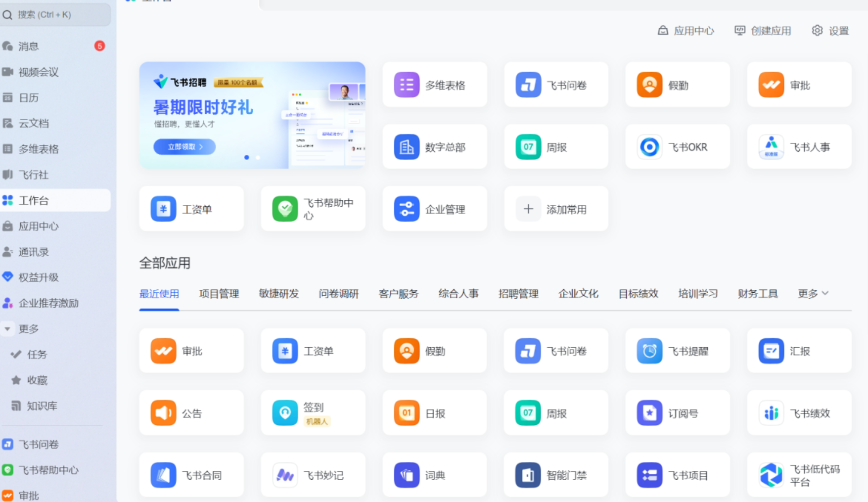The width and height of the screenshot is (868, 502).
Task: Collapse the 更多 section in sidebar
Action: [x=7, y=329]
